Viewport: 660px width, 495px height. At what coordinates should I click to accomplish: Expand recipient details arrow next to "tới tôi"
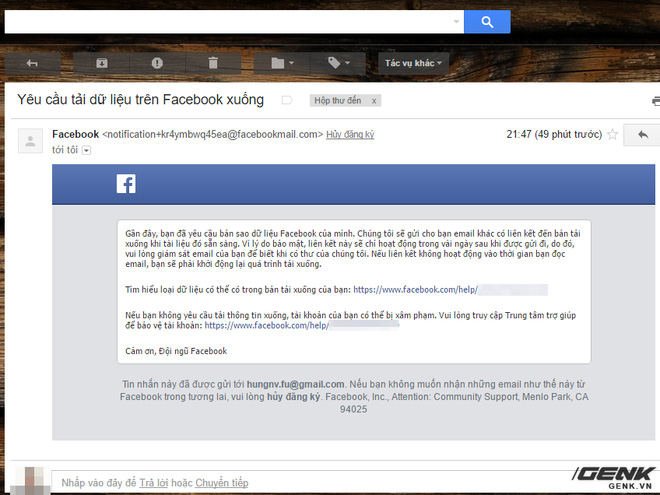point(86,150)
